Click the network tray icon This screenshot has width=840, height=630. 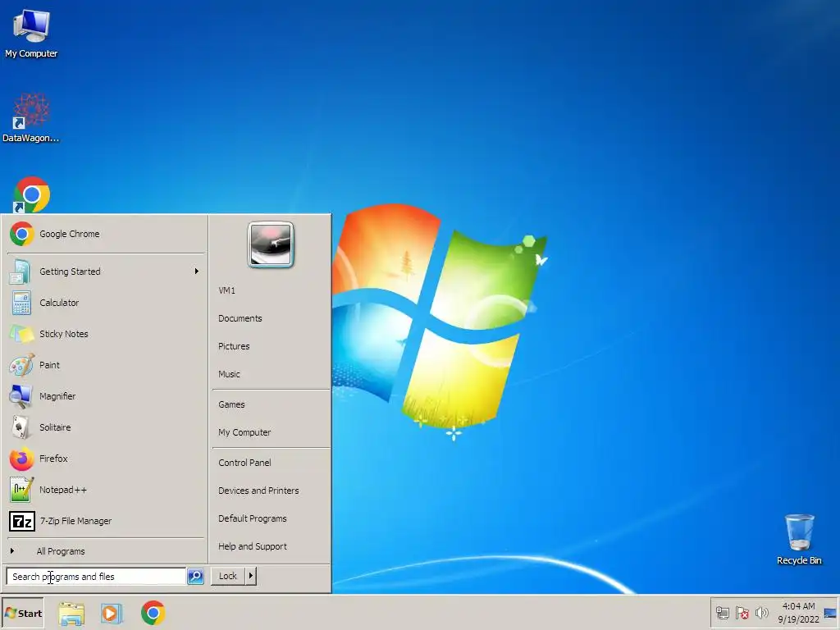point(723,613)
